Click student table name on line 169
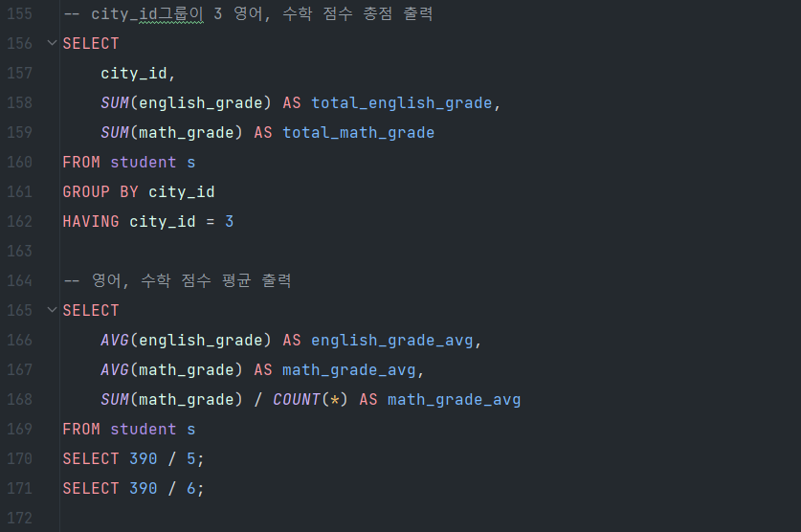 [x=144, y=430]
